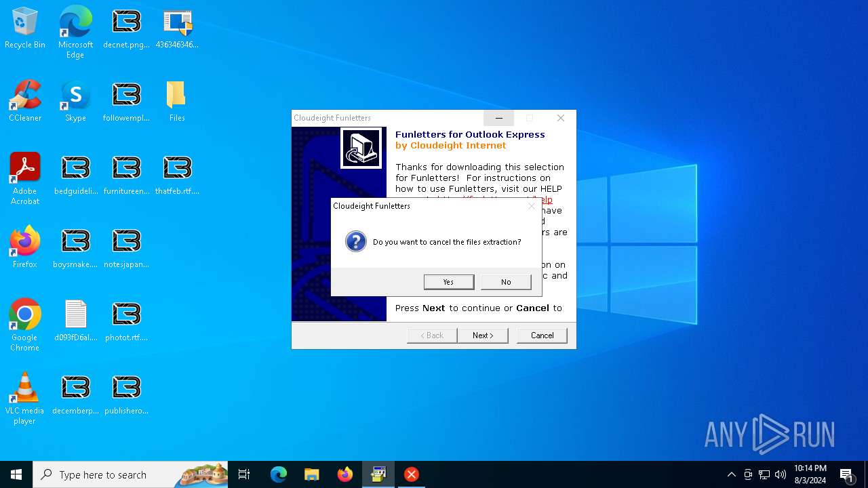The width and height of the screenshot is (868, 488).
Task: Open the Adobe Acrobat desktop shortcut
Action: pyautogui.click(x=25, y=179)
